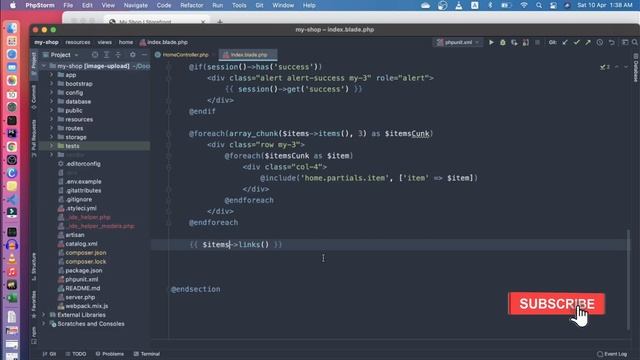640x360 pixels.
Task: Expand the External Libraries node
Action: click(44, 315)
